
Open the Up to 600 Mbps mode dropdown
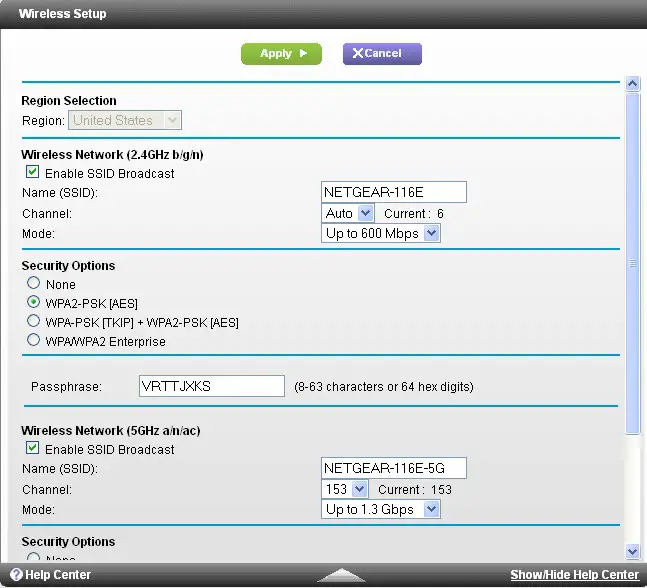[x=381, y=233]
